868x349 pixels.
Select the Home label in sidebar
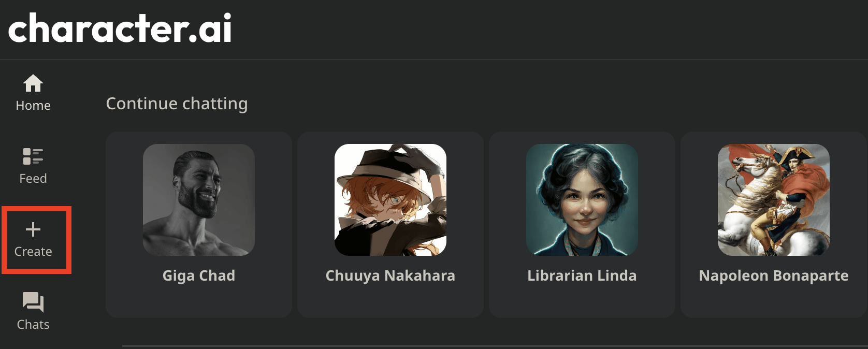pyautogui.click(x=33, y=106)
